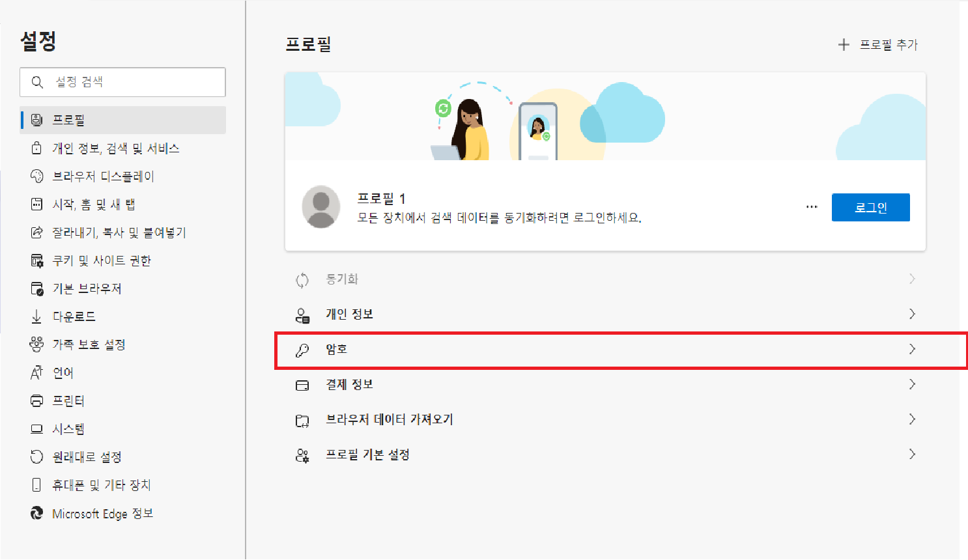968x560 pixels.
Task: Expand the 결제 정보 row chevron
Action: [912, 384]
